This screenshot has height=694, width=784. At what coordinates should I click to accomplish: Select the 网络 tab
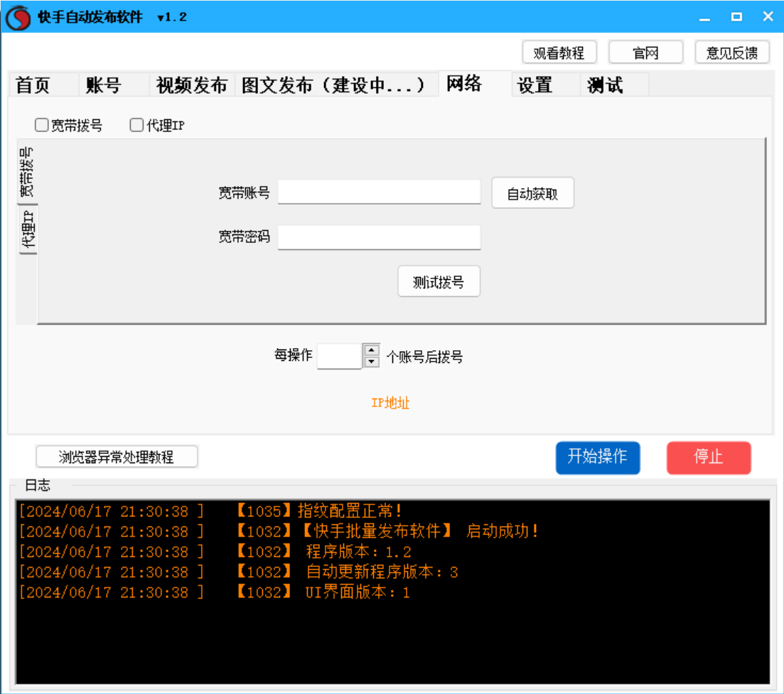(475, 83)
